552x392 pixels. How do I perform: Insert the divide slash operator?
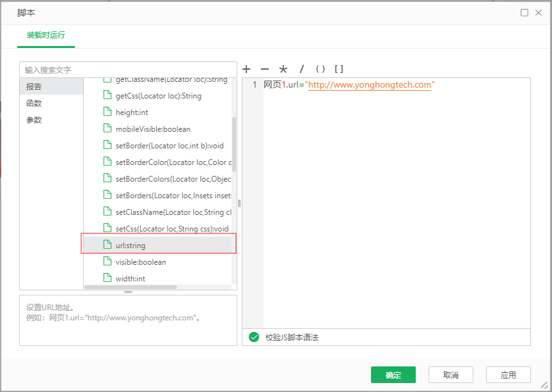[302, 69]
